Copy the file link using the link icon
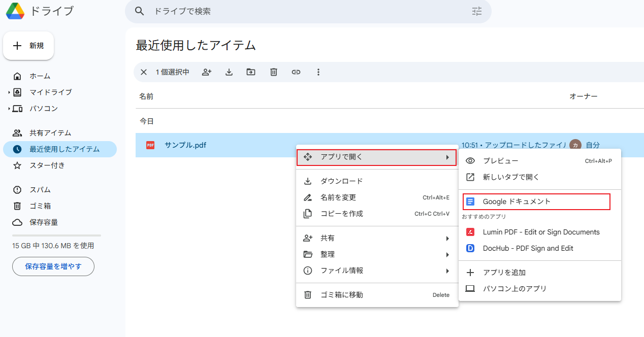 [296, 72]
